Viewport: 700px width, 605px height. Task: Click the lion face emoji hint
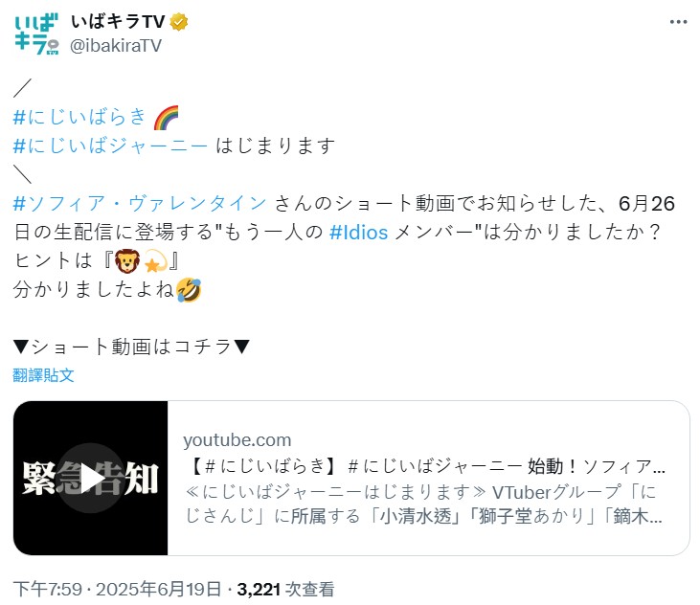pos(127,261)
